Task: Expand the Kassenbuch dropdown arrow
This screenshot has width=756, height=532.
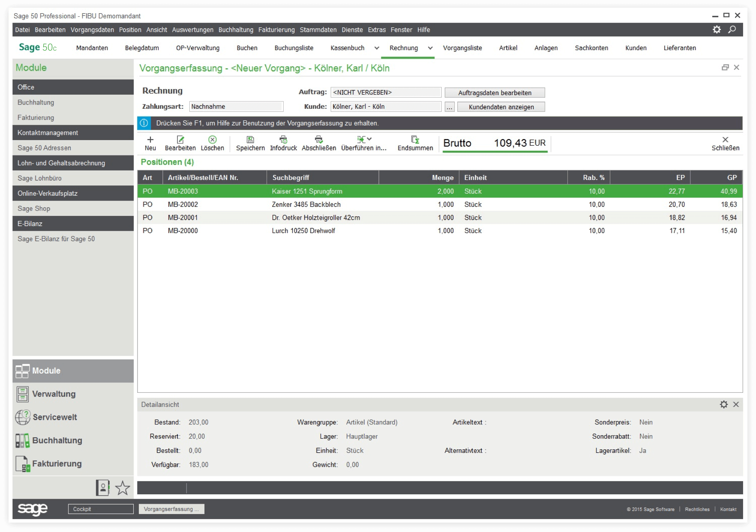Action: [x=377, y=48]
